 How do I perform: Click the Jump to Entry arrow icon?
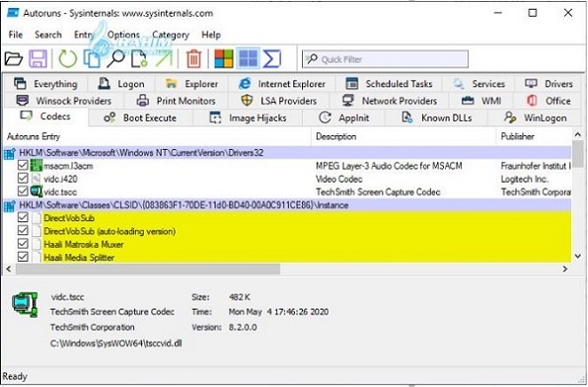(x=164, y=59)
